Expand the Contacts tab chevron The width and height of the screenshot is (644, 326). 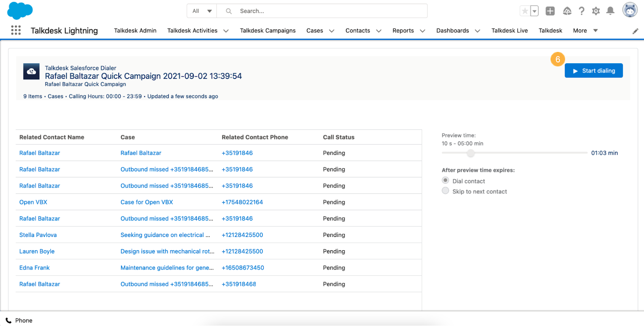point(379,31)
